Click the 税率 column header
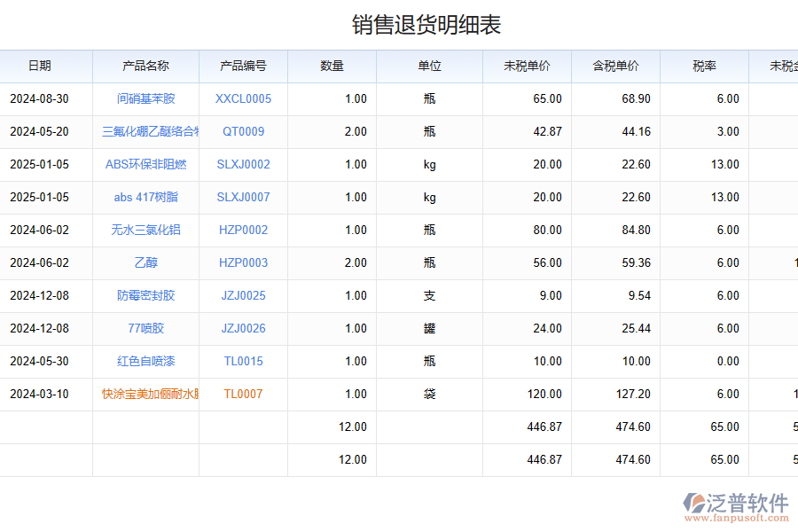 [703, 66]
